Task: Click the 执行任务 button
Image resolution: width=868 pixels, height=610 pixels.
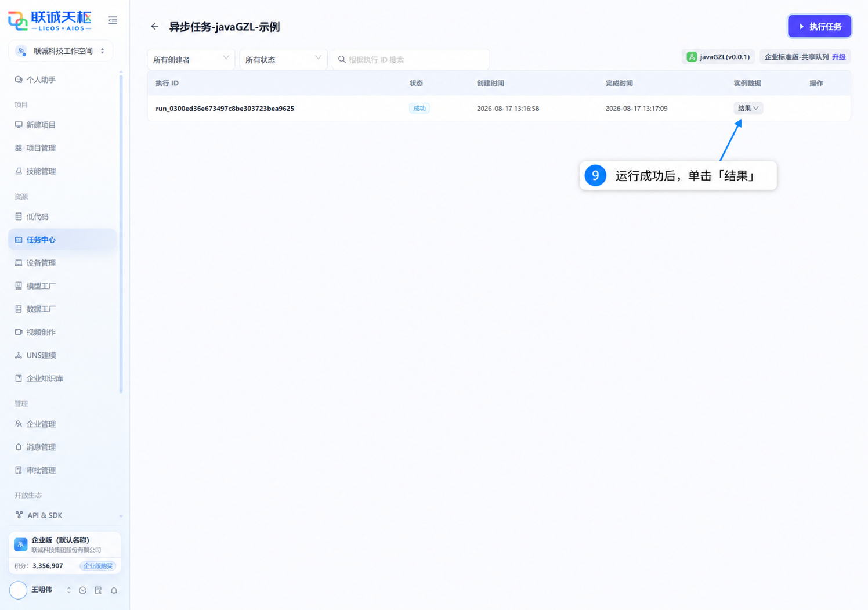Action: [x=819, y=26]
